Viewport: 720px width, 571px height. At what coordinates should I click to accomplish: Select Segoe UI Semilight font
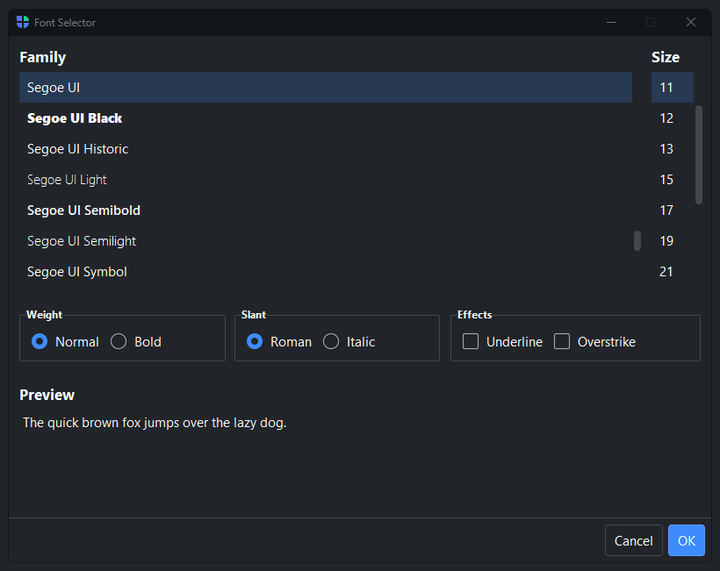point(326,241)
